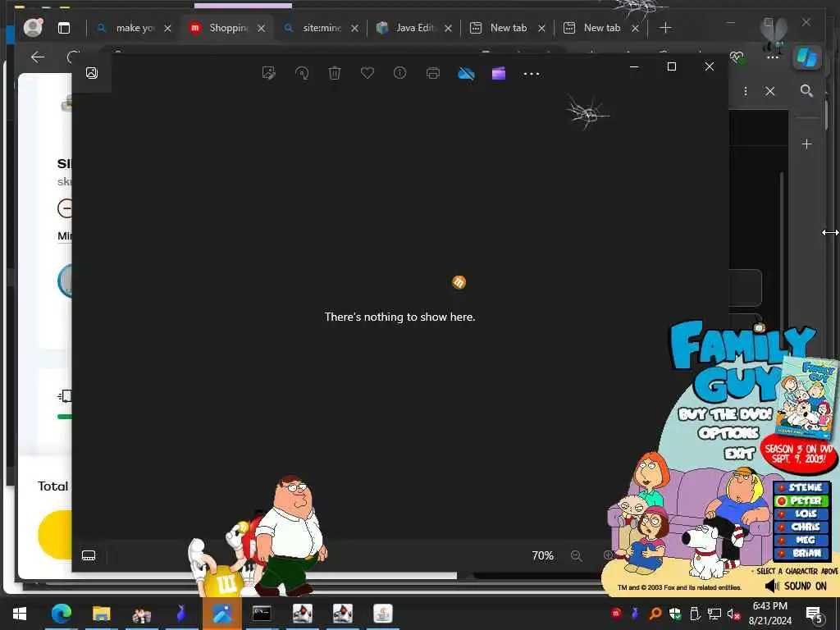Select the Stewie character option
This screenshot has width=840, height=630.
click(802, 487)
